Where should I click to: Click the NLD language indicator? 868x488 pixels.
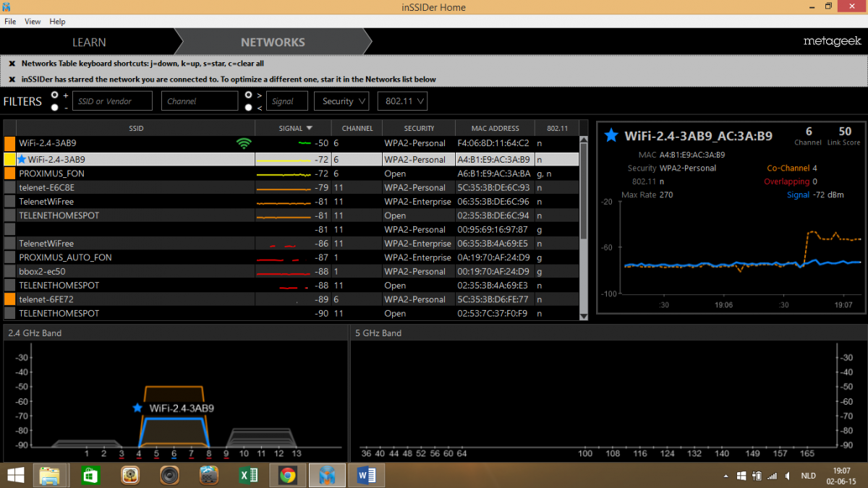pyautogui.click(x=808, y=476)
